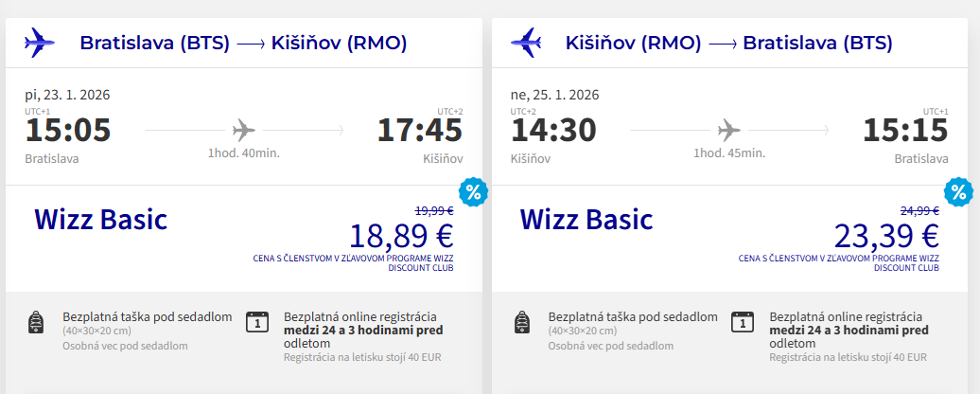The width and height of the screenshot is (980, 394).
Task: Select the 18,89 € Wizz Basic price
Action: click(402, 235)
